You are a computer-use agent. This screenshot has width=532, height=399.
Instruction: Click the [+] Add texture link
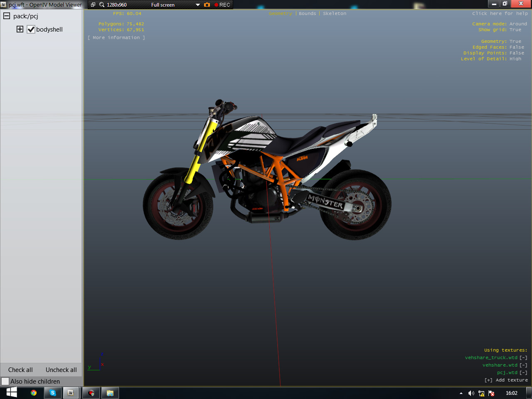pos(506,380)
